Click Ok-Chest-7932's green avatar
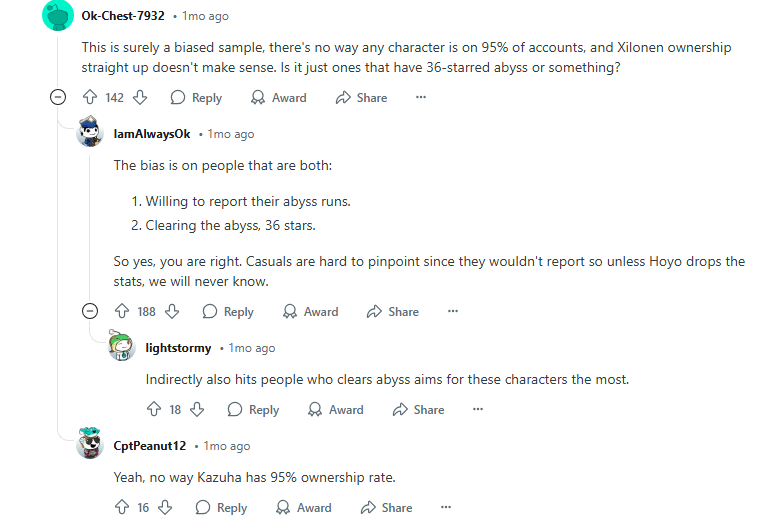 tap(59, 17)
